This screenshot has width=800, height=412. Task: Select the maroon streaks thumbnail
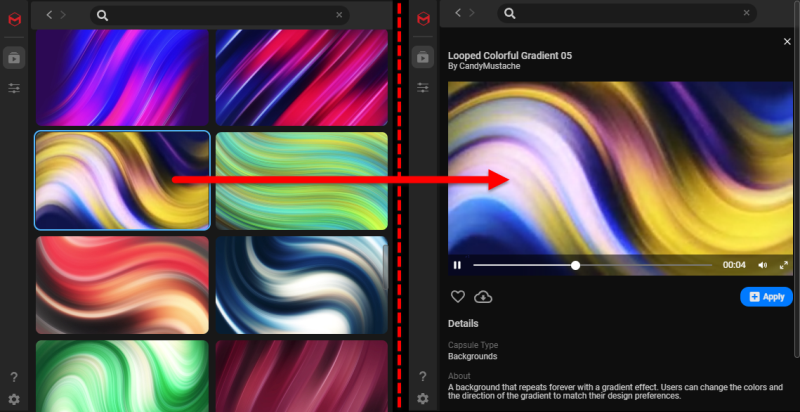click(x=302, y=376)
